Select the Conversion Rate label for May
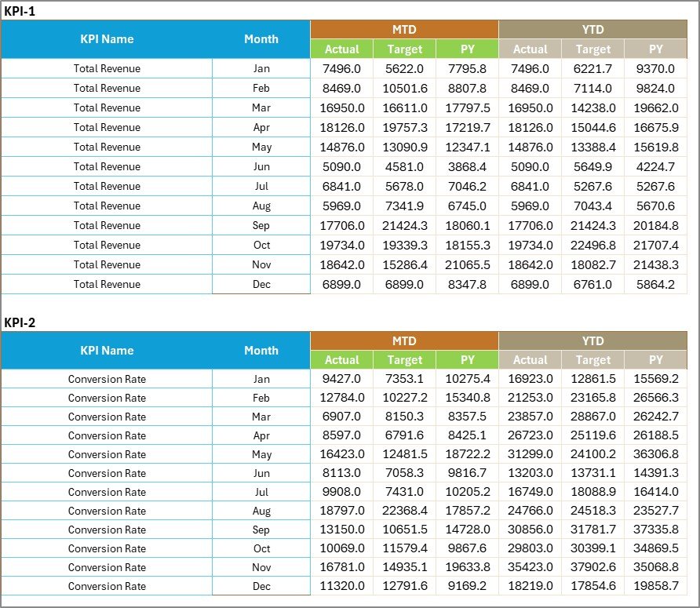The width and height of the screenshot is (700, 608). 107,454
